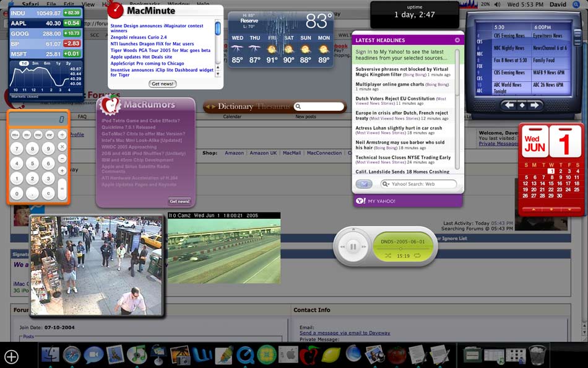588x368 pixels.
Task: Launch QuickTime Player from the Dock
Action: coord(245,355)
